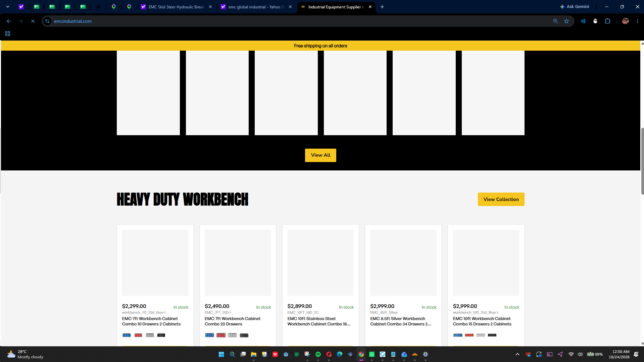Viewport: 644px width, 362px height.
Task: Click the yellow View All button
Action: (320, 155)
